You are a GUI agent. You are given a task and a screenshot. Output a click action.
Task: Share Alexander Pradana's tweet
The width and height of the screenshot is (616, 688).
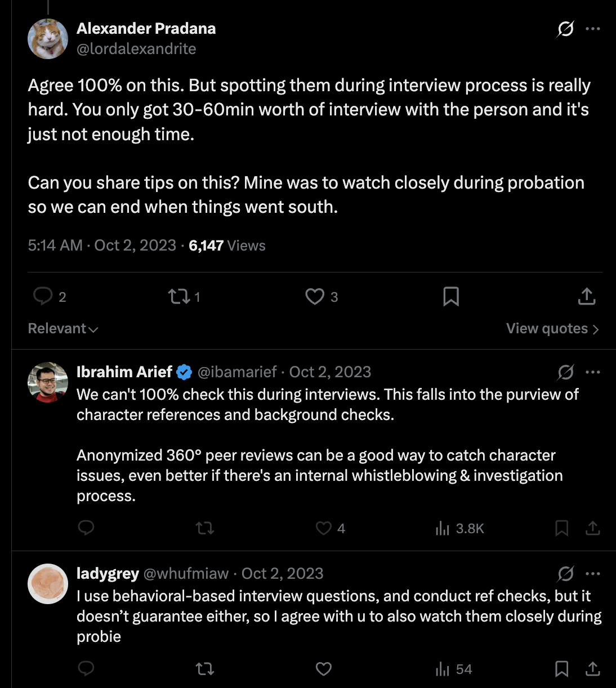[587, 296]
